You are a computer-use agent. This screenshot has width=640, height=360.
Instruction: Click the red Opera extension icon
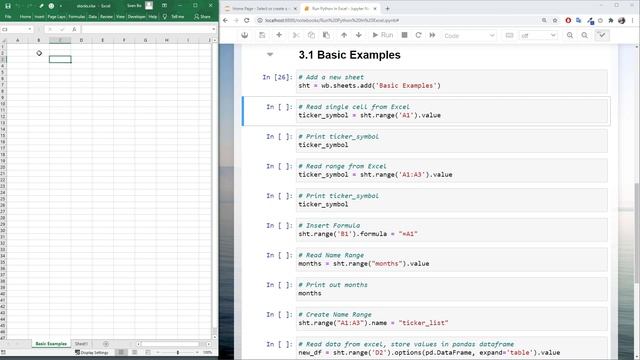[x=568, y=20]
